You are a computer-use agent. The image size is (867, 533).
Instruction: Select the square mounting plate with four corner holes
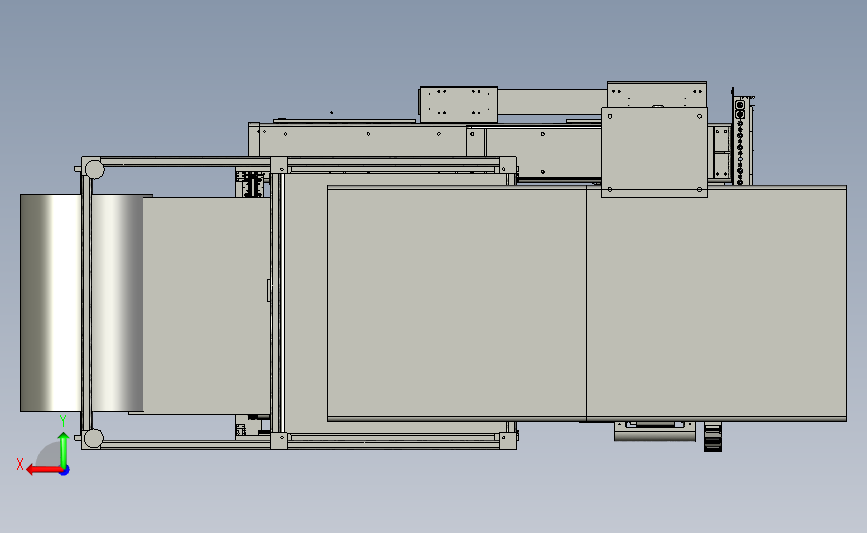coord(654,152)
